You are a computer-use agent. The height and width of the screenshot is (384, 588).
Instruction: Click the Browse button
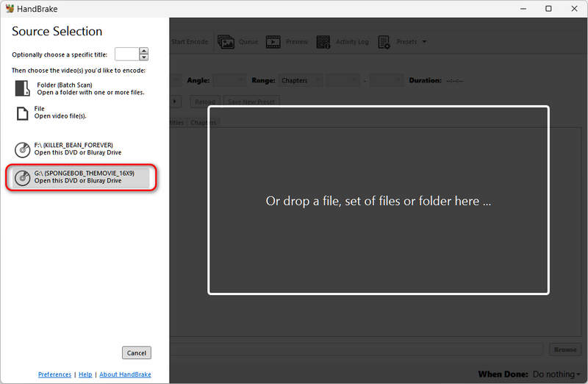tap(565, 349)
